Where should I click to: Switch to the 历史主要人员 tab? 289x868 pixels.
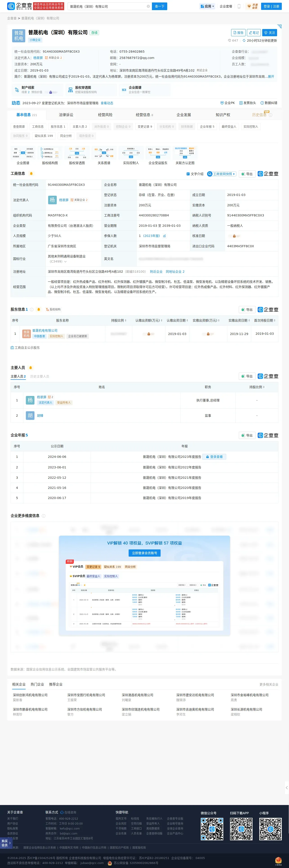click(40, 376)
